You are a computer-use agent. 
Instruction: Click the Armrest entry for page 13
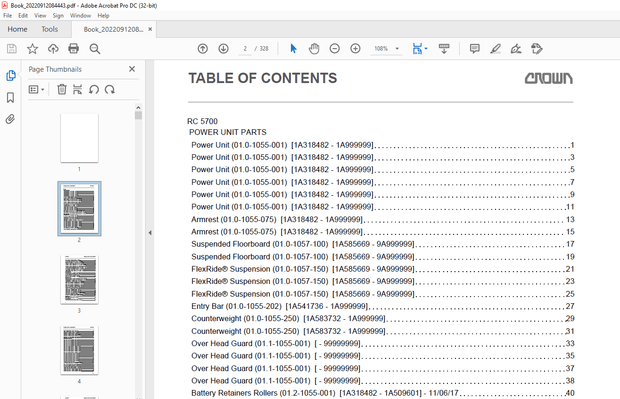(382, 219)
